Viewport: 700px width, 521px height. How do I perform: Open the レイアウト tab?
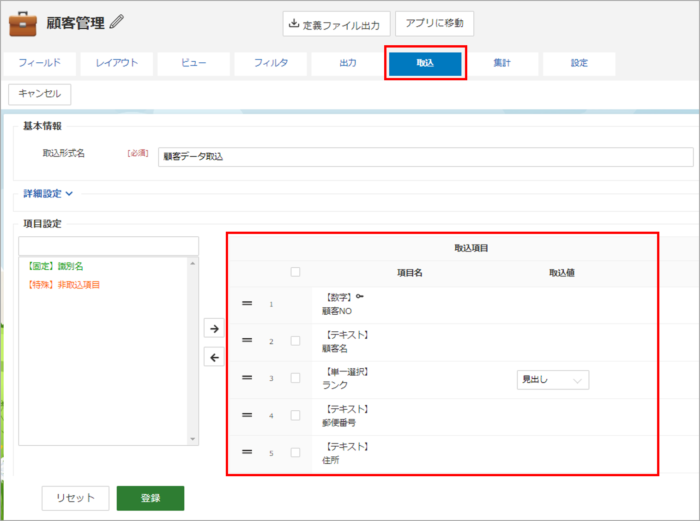point(117,63)
